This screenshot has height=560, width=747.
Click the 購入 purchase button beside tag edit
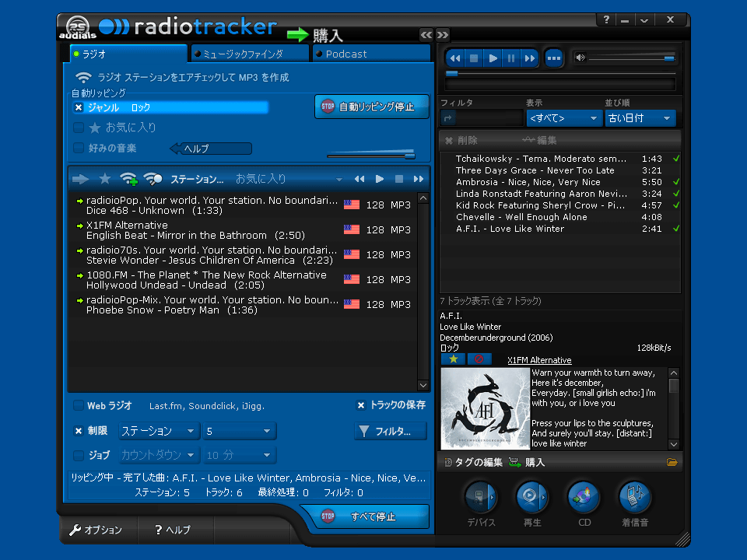527,462
